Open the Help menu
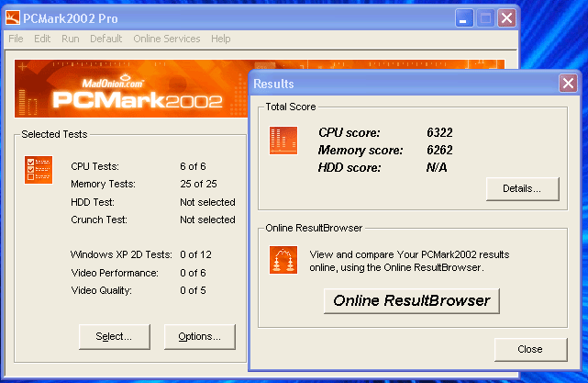 pos(220,39)
